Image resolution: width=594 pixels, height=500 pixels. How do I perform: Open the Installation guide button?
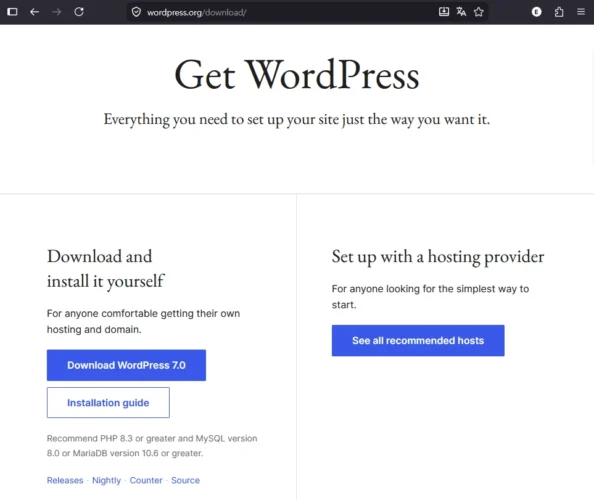coord(108,403)
